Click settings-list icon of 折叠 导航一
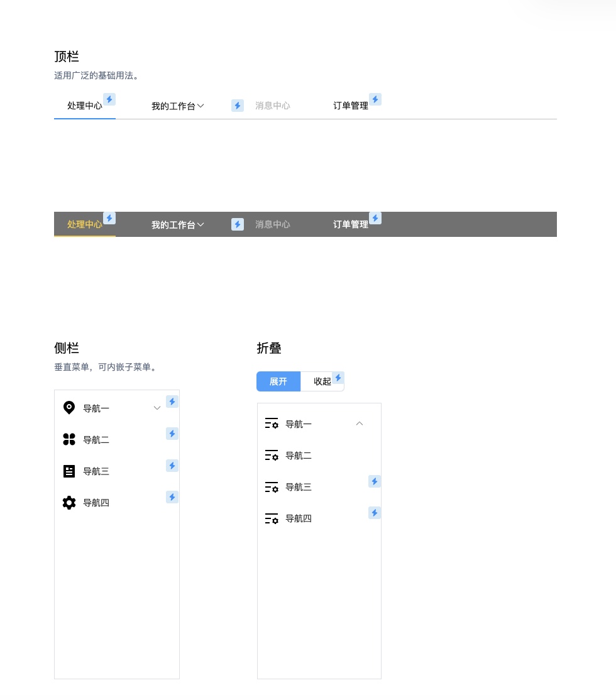The height and width of the screenshot is (700, 616). point(272,424)
